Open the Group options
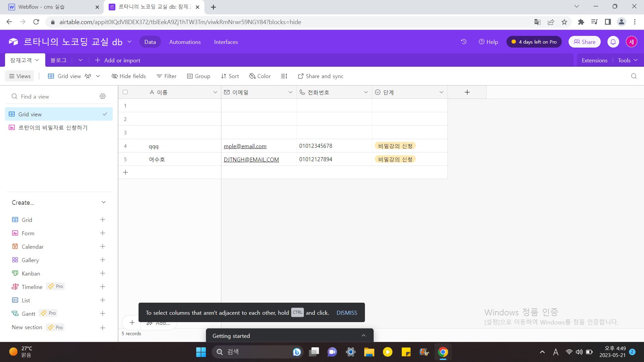Screen dimensions: 644x362 pyautogui.click(x=199, y=76)
